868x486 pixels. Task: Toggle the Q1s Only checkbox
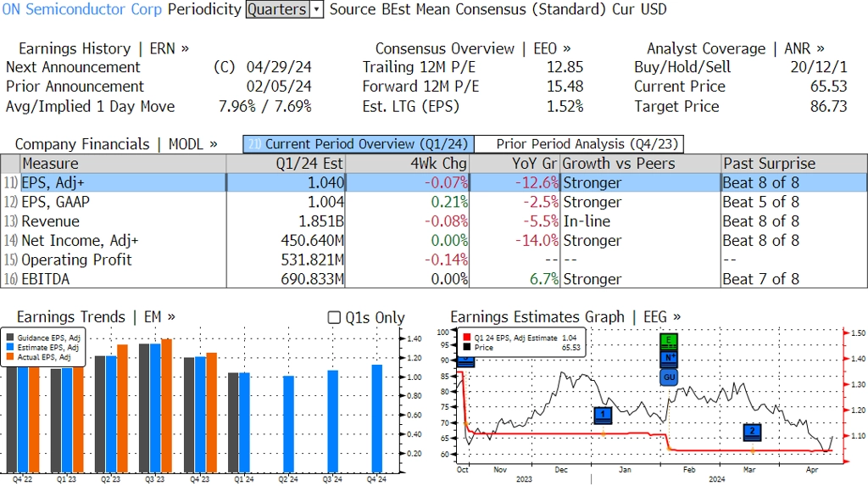(x=334, y=317)
